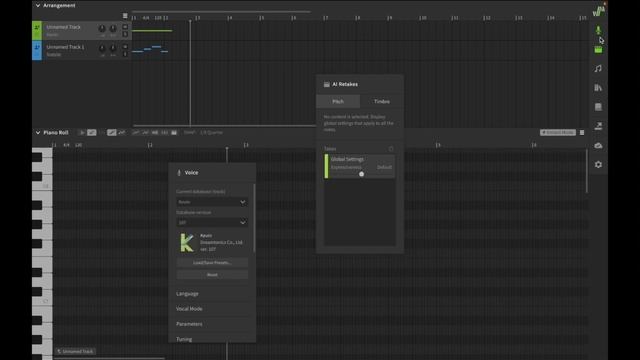Click the 'Unnamed Track' name in the track list
640x360 pixels.
[63, 27]
